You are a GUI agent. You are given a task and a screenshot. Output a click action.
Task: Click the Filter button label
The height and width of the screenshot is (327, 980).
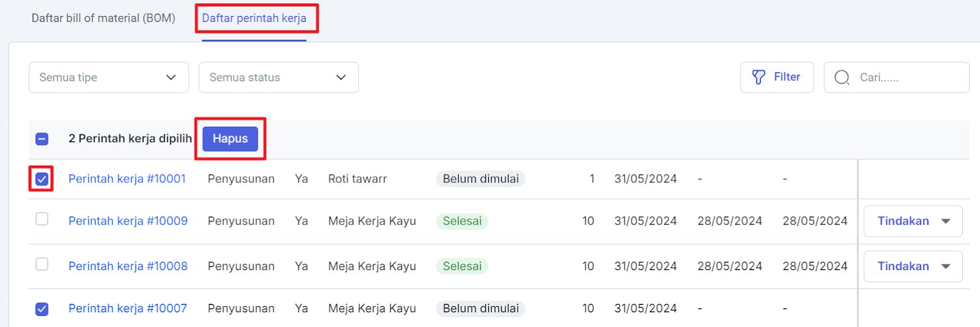click(787, 77)
